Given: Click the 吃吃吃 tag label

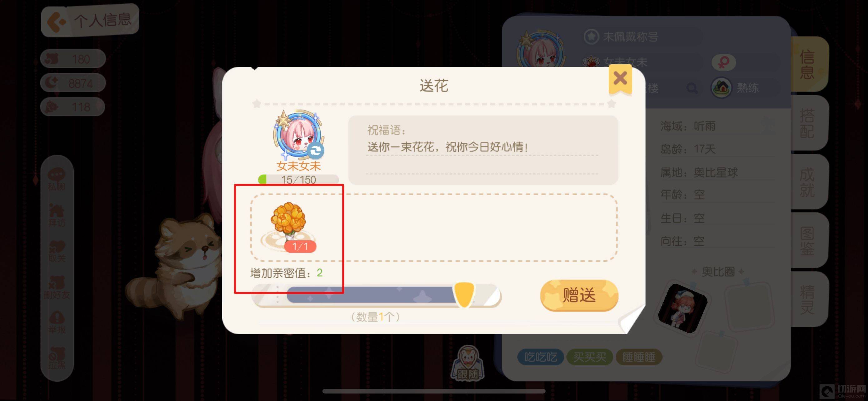Looking at the screenshot, I should [541, 357].
